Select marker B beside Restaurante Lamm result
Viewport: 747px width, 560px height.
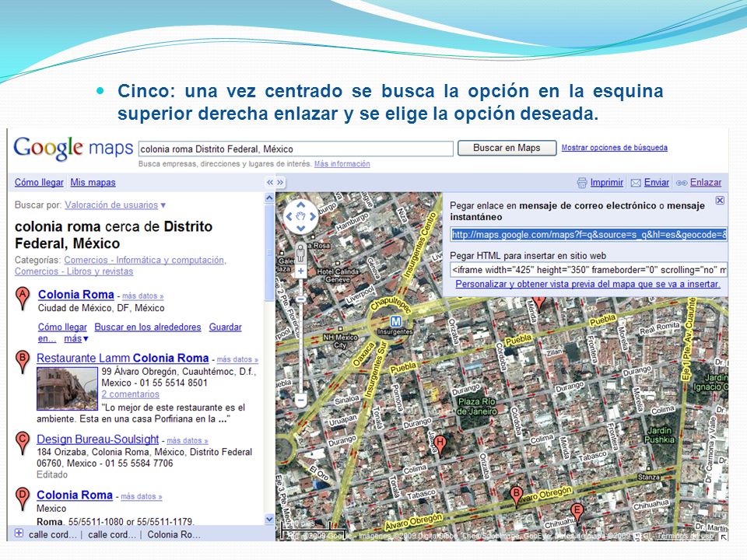pyautogui.click(x=23, y=362)
